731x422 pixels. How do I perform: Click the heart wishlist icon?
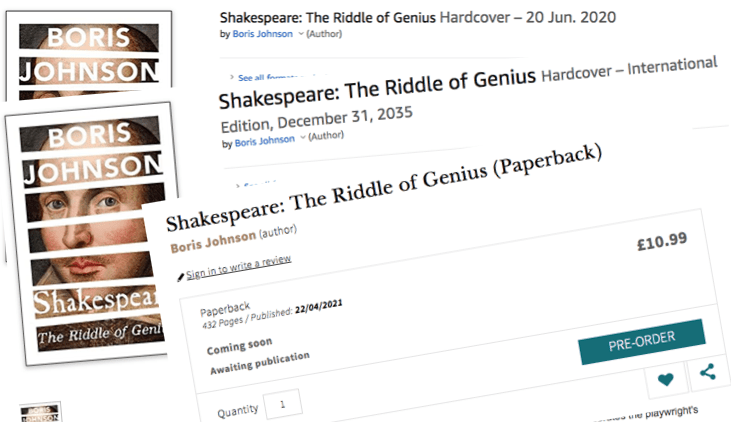tap(664, 379)
